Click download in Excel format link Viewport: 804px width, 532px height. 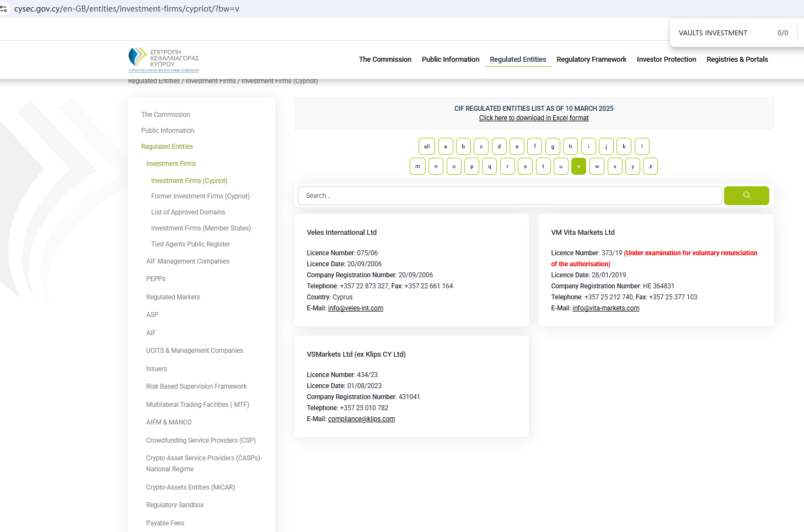point(533,118)
